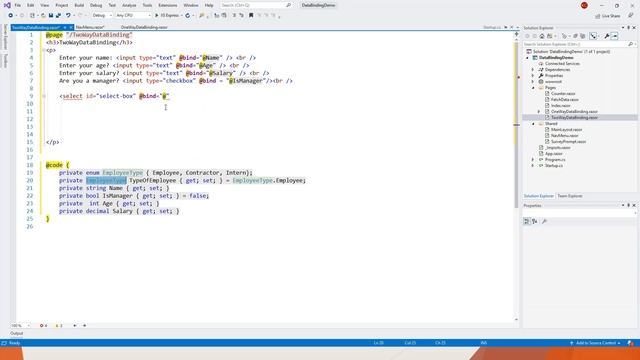The height and width of the screenshot is (360, 640).
Task: Click the Visual Studio logo icon
Action: (7, 5)
